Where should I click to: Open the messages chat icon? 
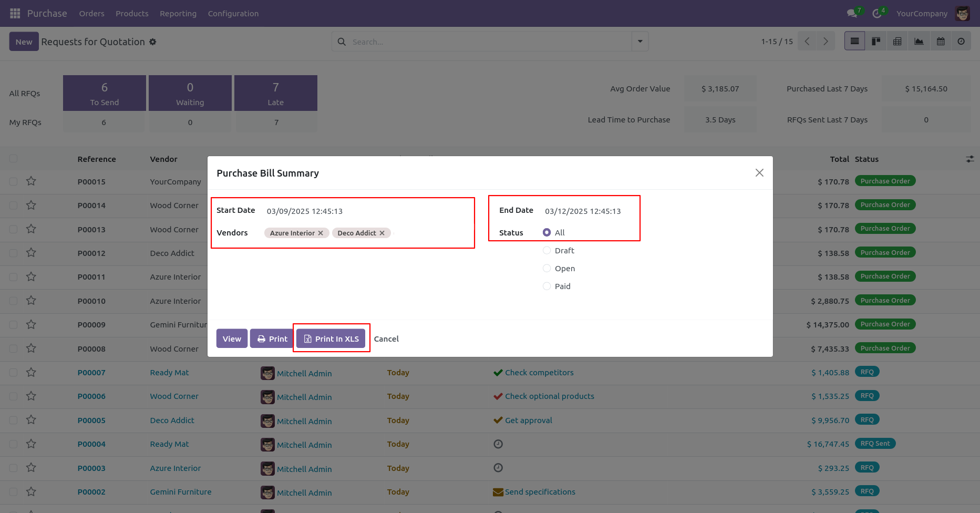pyautogui.click(x=852, y=13)
